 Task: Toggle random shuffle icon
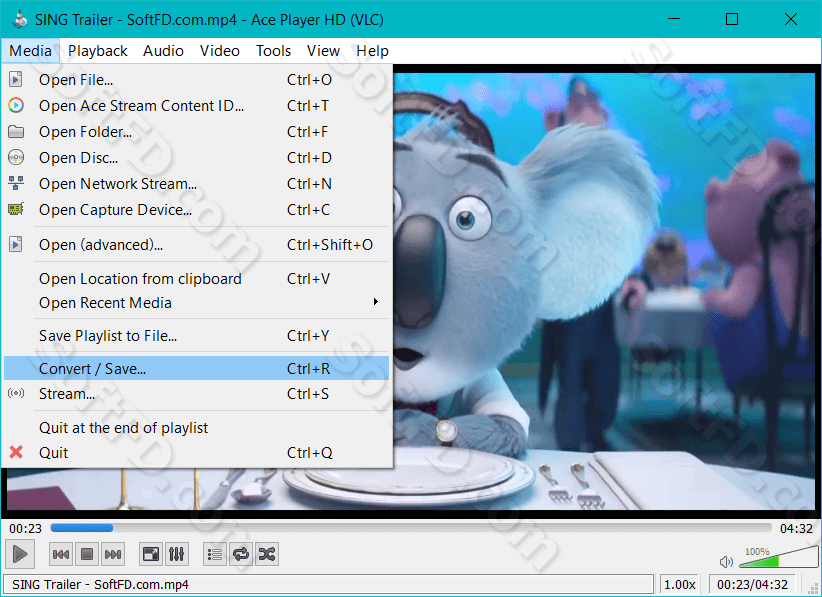[267, 554]
